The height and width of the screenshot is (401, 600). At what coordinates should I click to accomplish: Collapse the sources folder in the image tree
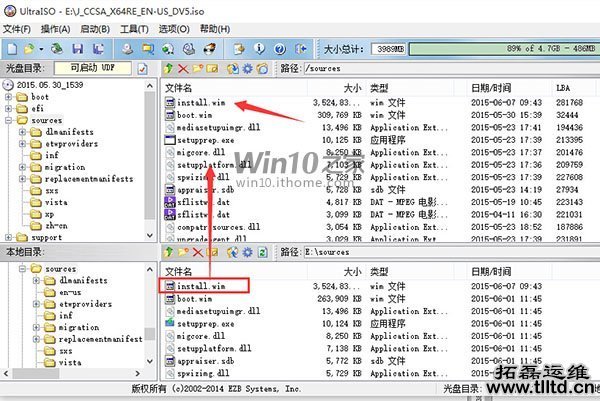pos(8,121)
